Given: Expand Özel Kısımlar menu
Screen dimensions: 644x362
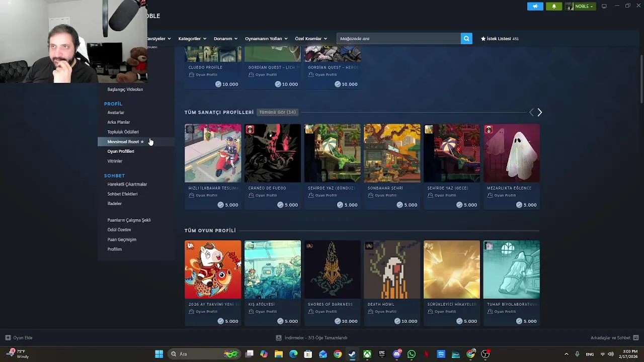Looking at the screenshot, I should coord(311,39).
